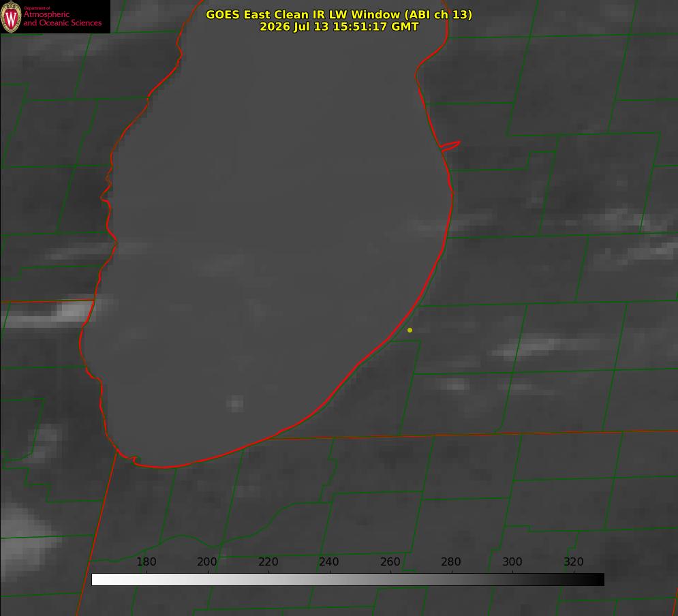Click the 300 colorbar label
Viewport: 678px width, 616px height.
coord(512,561)
